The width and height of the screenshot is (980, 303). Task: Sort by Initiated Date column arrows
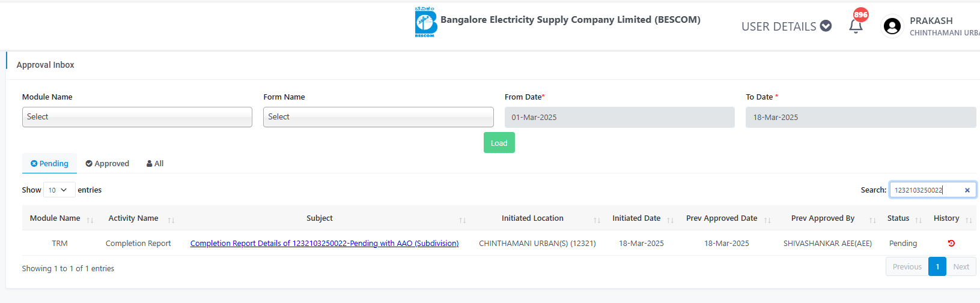pos(671,220)
